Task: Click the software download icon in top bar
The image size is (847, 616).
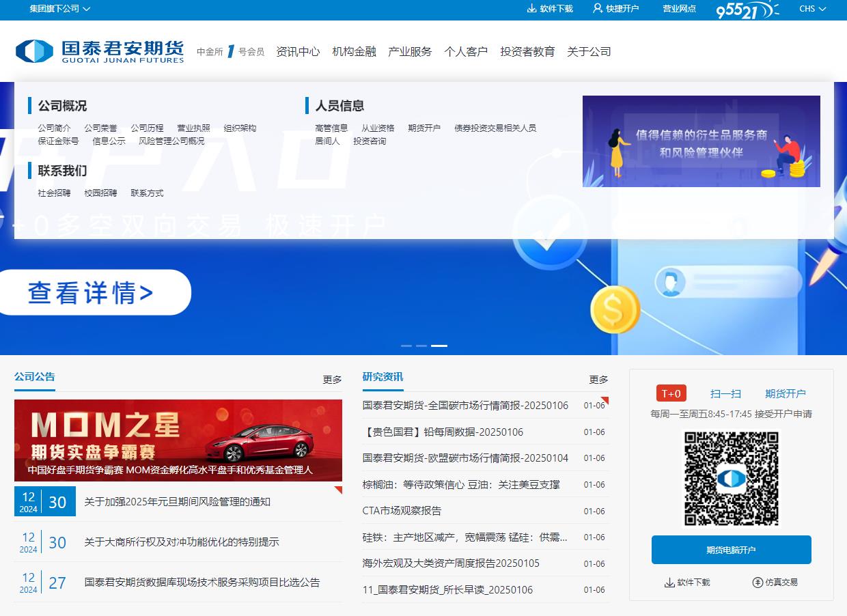Action: coord(532,9)
